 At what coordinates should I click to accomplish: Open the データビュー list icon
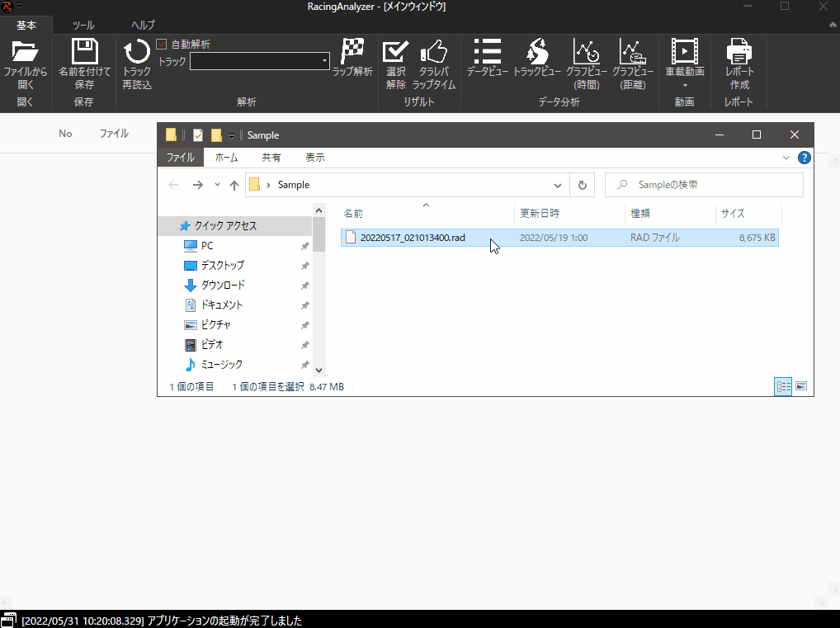coord(487,51)
